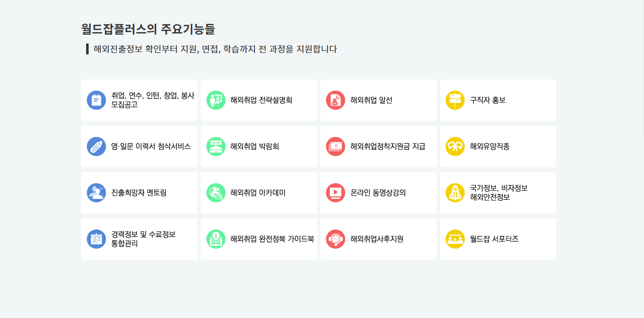Click the building icon for 경력정보 통합관리
644x318 pixels.
(97, 239)
